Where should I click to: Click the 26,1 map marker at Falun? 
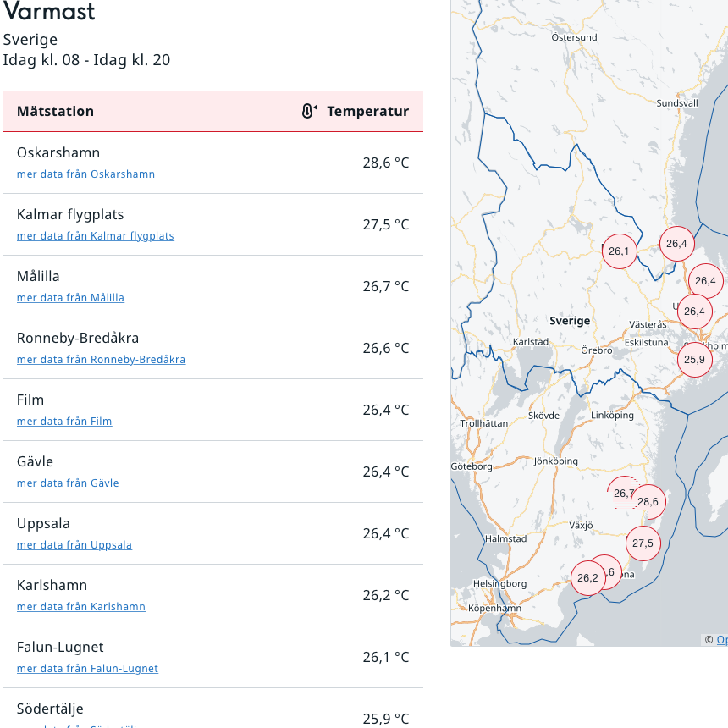620,251
